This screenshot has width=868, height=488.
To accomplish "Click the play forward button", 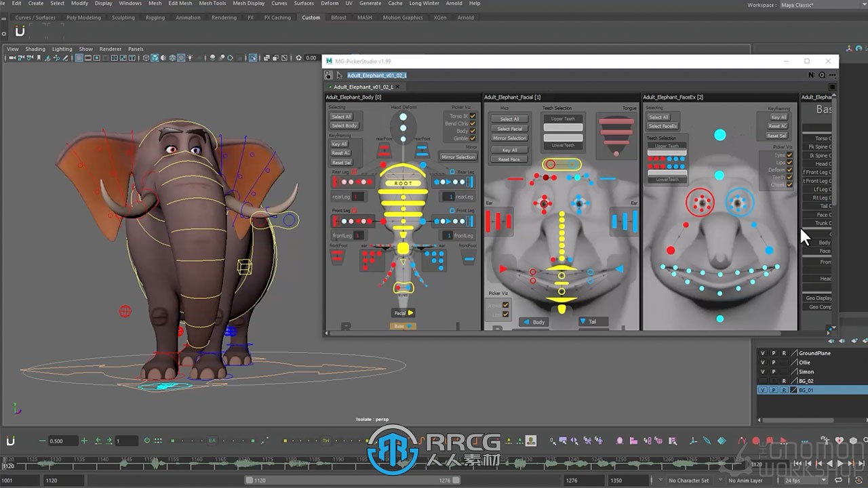I will (x=840, y=464).
